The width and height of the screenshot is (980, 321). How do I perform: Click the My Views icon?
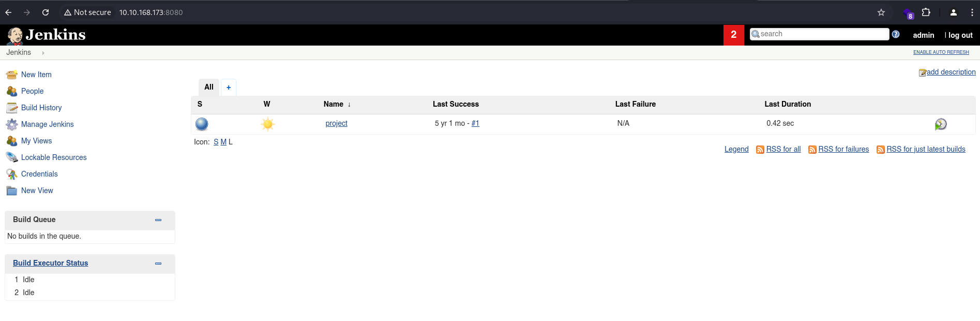(x=12, y=141)
